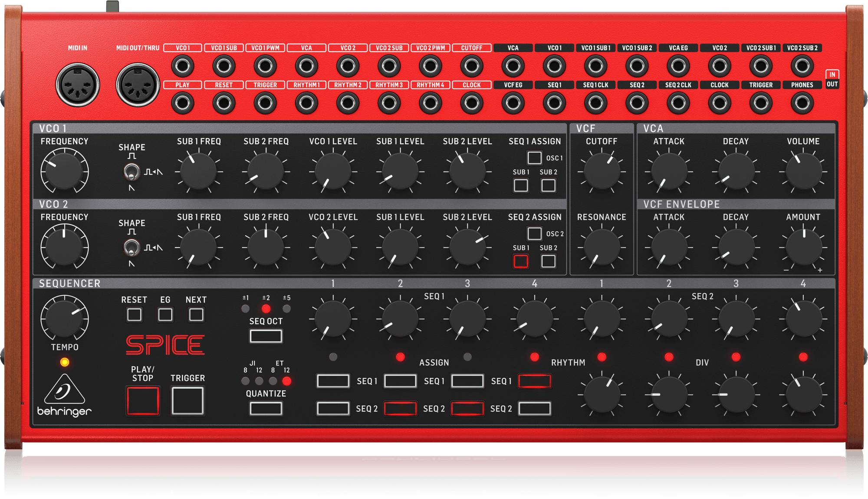The image size is (868, 499).
Task: Click the MIDI IN DIN socket
Action: (x=78, y=85)
